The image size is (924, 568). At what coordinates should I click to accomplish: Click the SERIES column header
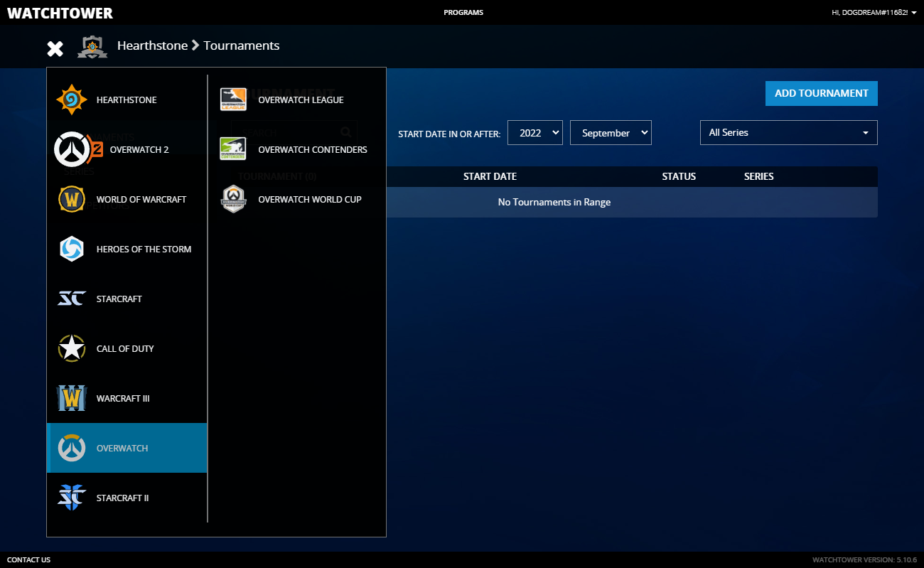pos(758,176)
